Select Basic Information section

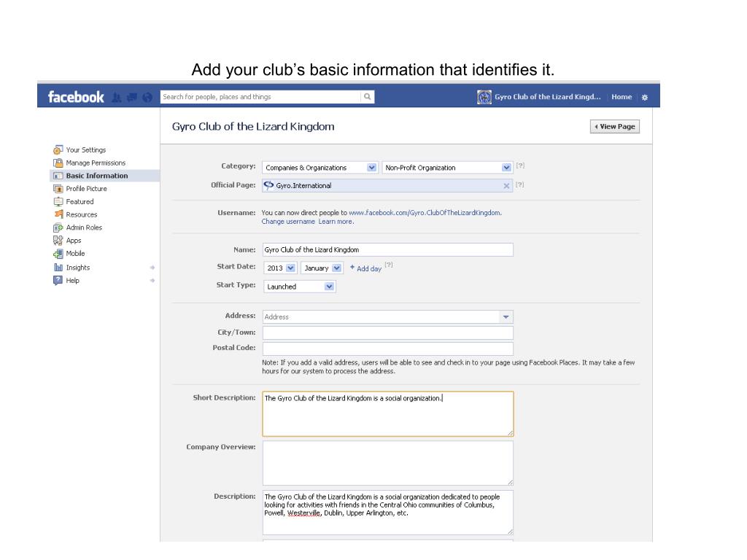(x=97, y=176)
